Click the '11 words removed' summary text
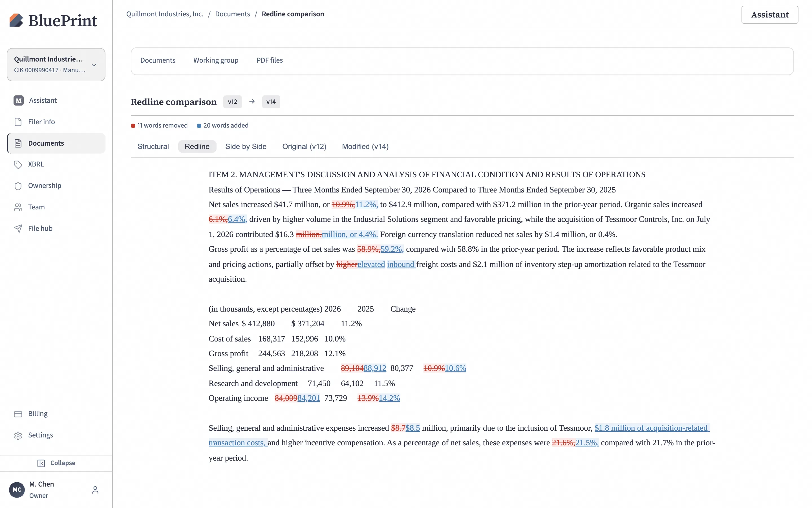Image resolution: width=812 pixels, height=508 pixels. (162, 126)
